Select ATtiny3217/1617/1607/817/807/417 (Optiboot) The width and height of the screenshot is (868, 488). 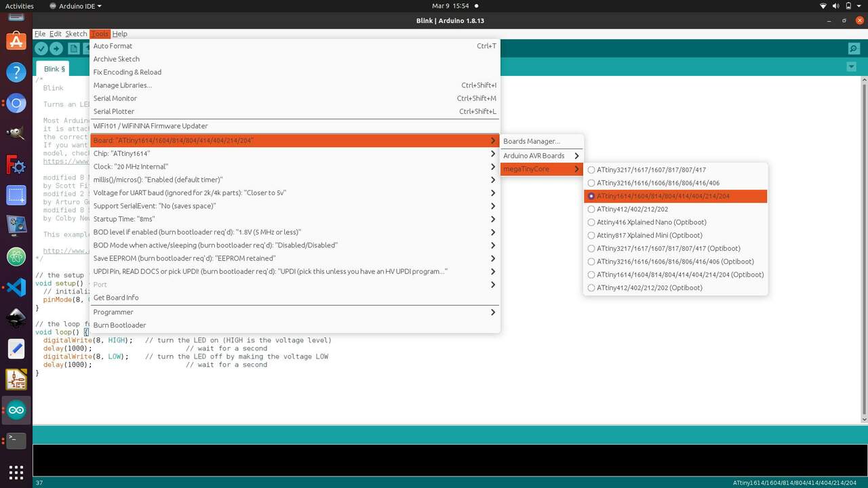[675, 249]
